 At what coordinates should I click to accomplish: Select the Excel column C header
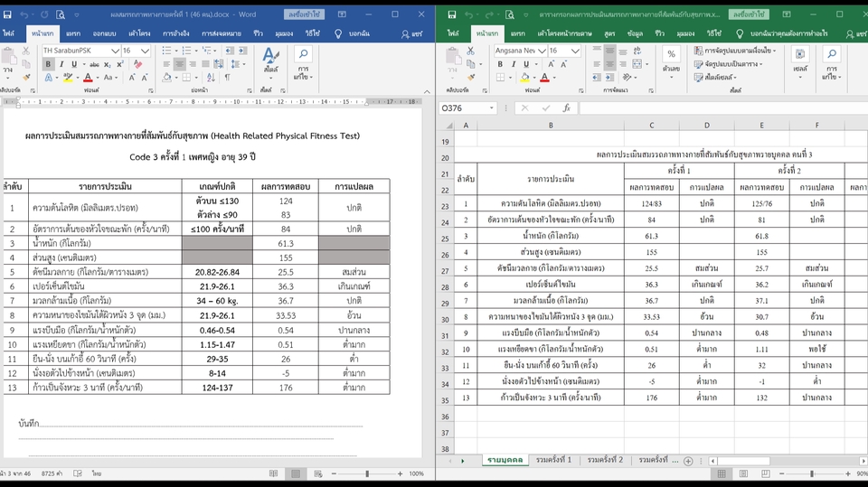point(652,126)
